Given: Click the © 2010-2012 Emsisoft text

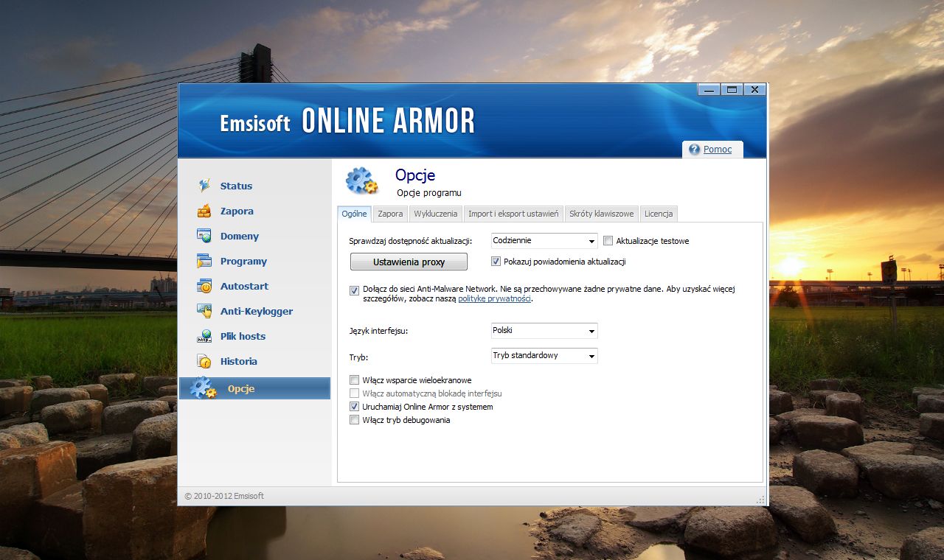Looking at the screenshot, I should [x=224, y=497].
